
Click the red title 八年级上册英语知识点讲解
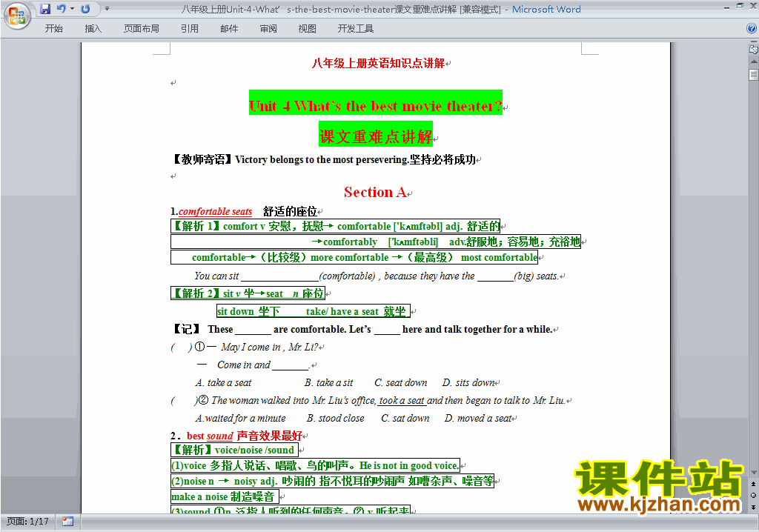(x=378, y=64)
